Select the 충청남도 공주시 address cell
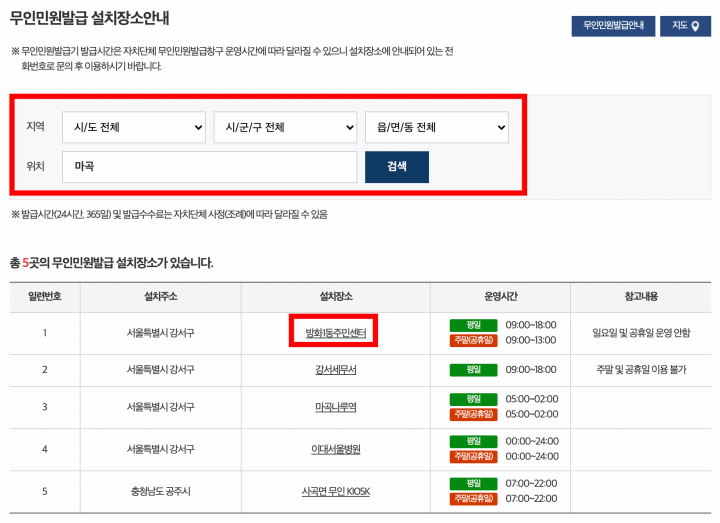The image size is (720, 523). tap(161, 491)
